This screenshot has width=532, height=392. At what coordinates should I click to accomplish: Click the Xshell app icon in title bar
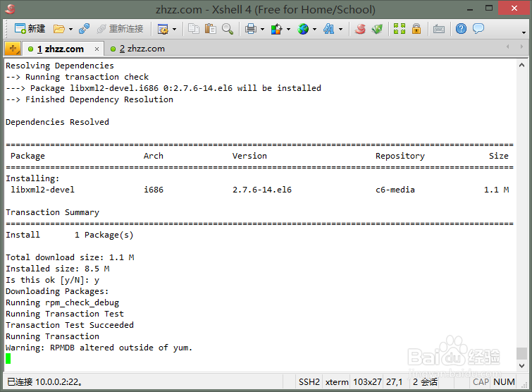coord(10,9)
